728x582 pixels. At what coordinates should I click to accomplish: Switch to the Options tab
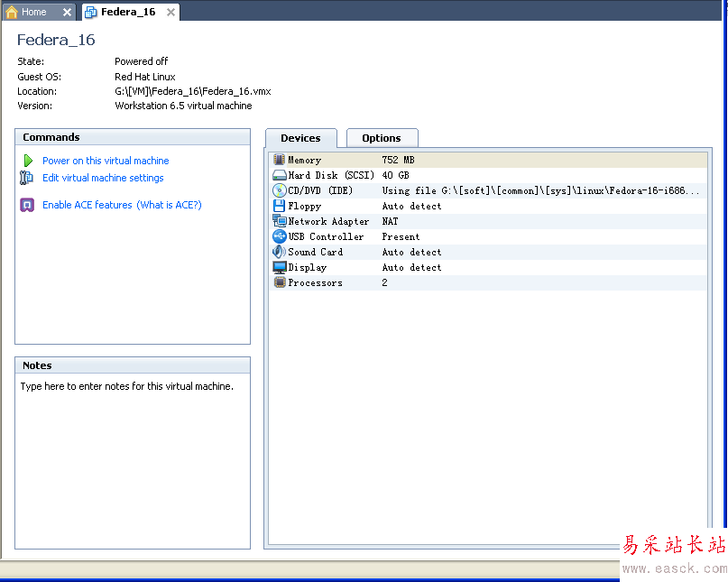pos(382,138)
